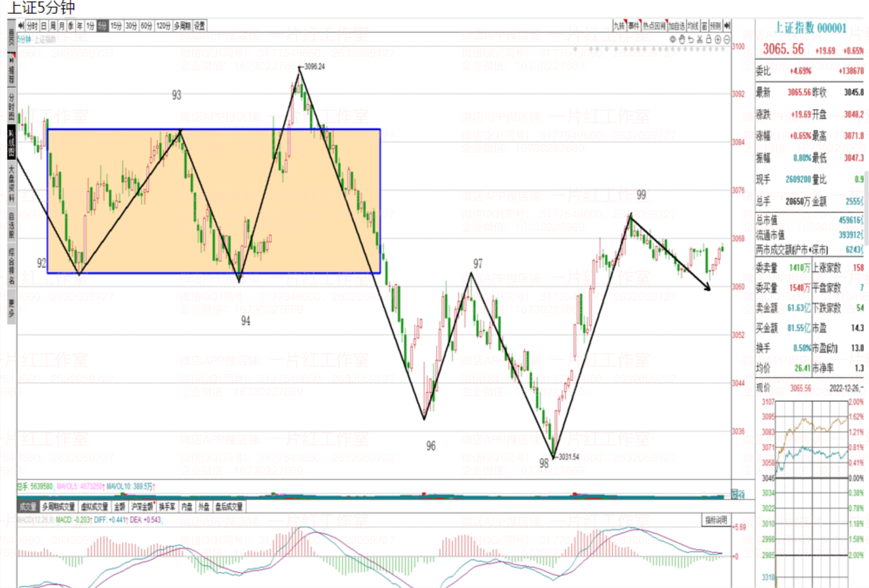Switch to the 15分 timeframe tab

tap(116, 26)
